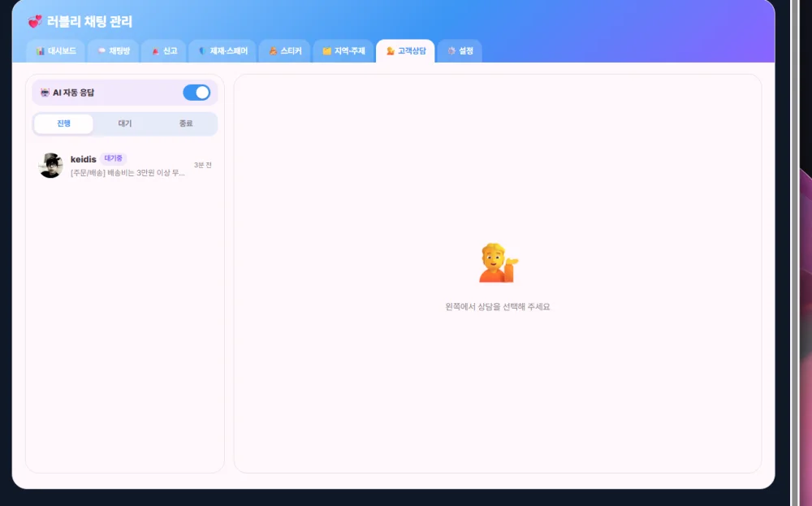Click the [주문/배송] message preview

[x=127, y=172]
